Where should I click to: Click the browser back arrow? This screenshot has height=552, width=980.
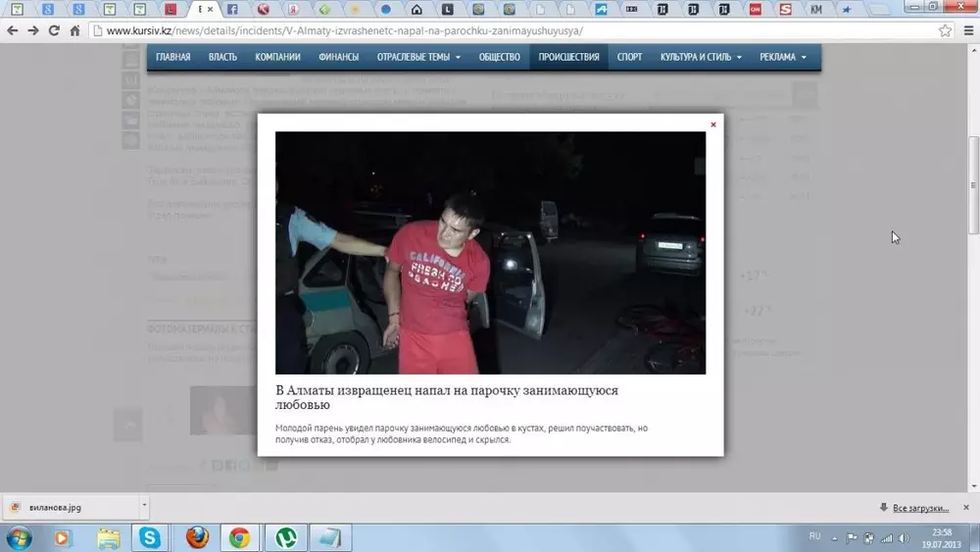12,30
